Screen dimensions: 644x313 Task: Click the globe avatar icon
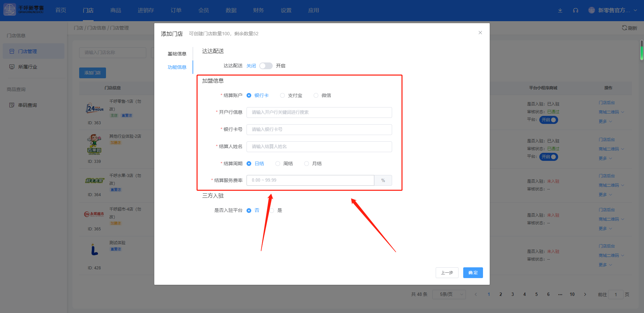[592, 10]
